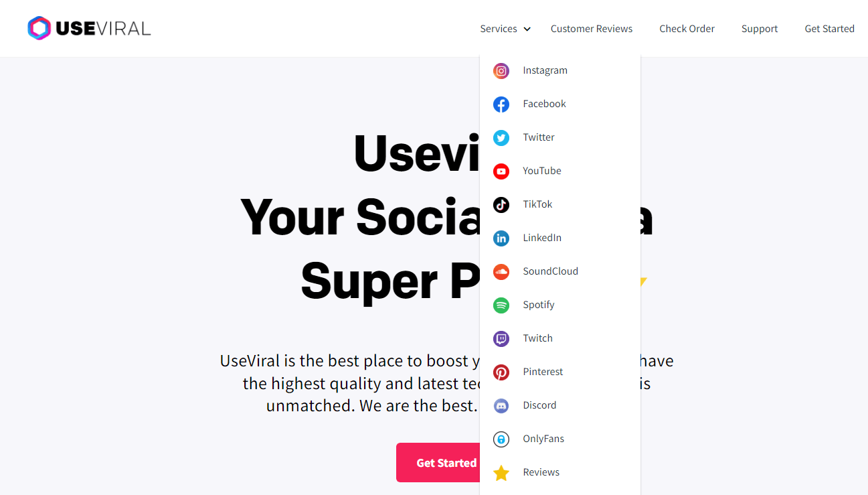Click the Facebook logo icon

(501, 104)
